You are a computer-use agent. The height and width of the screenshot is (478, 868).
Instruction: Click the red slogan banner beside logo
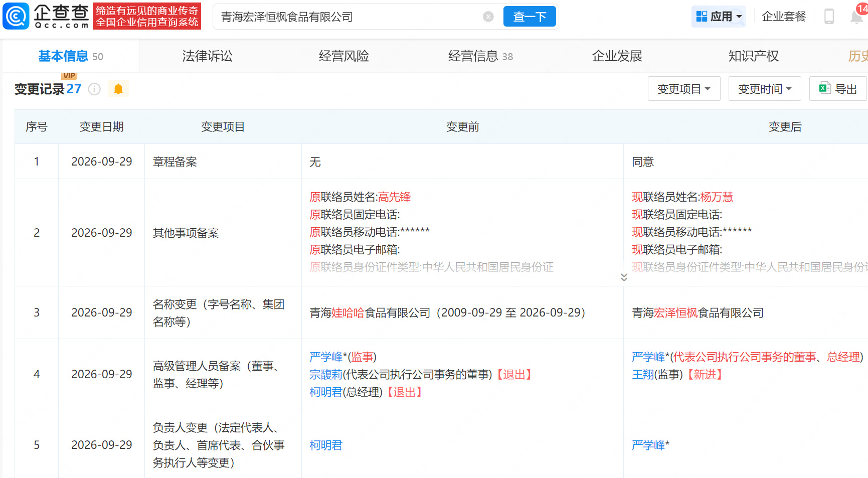pos(147,17)
